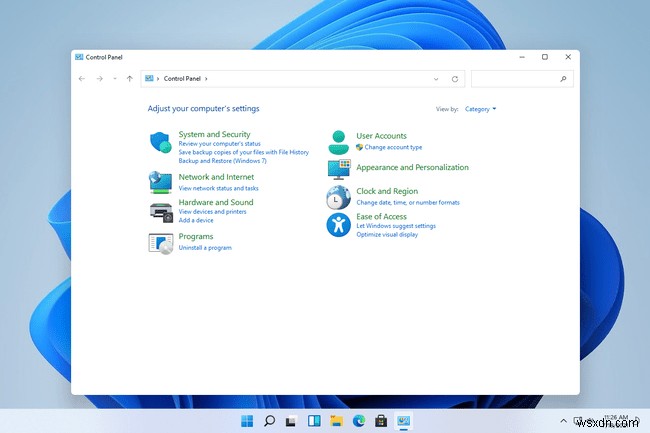Open Network and Internet heading
The image size is (650, 433).
[216, 177]
